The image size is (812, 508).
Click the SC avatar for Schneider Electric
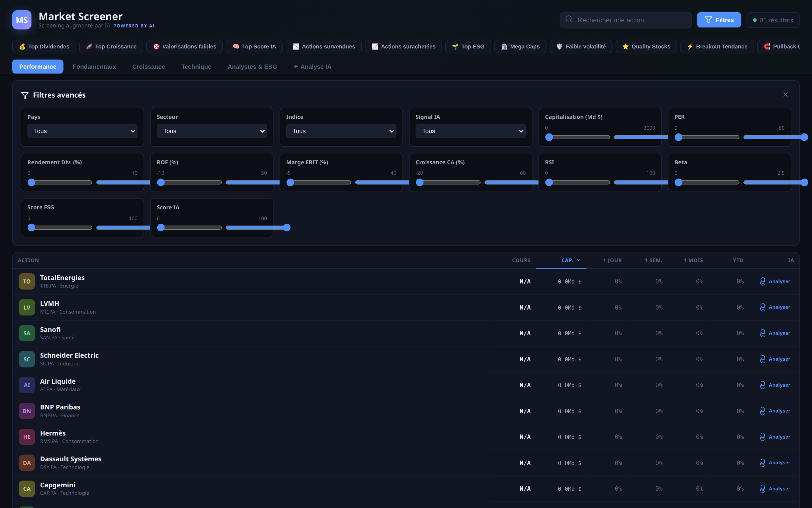coord(27,359)
